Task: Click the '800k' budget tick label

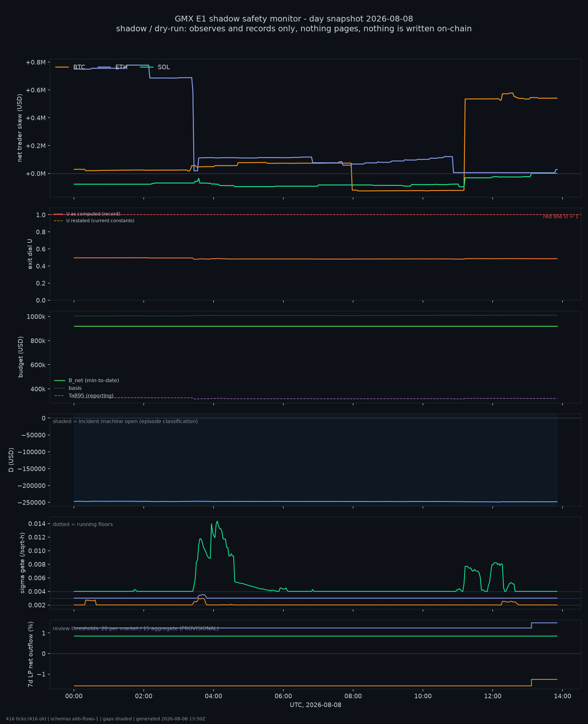Action: pos(38,341)
